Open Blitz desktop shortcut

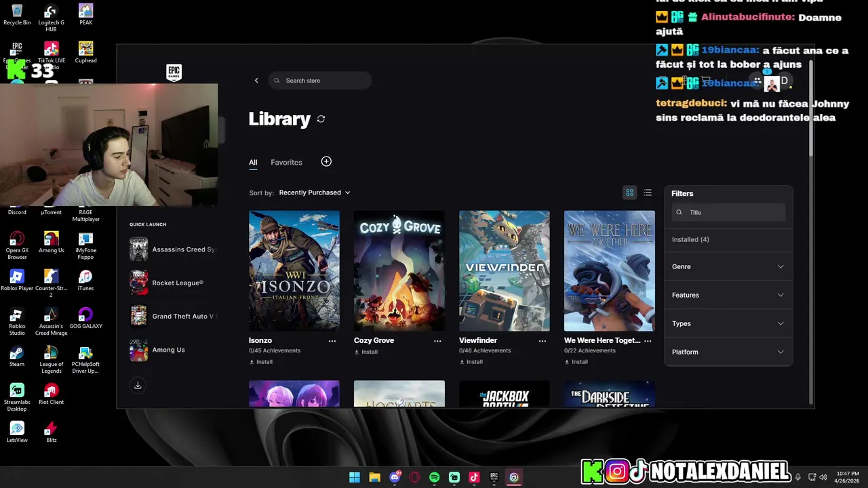[x=51, y=432]
